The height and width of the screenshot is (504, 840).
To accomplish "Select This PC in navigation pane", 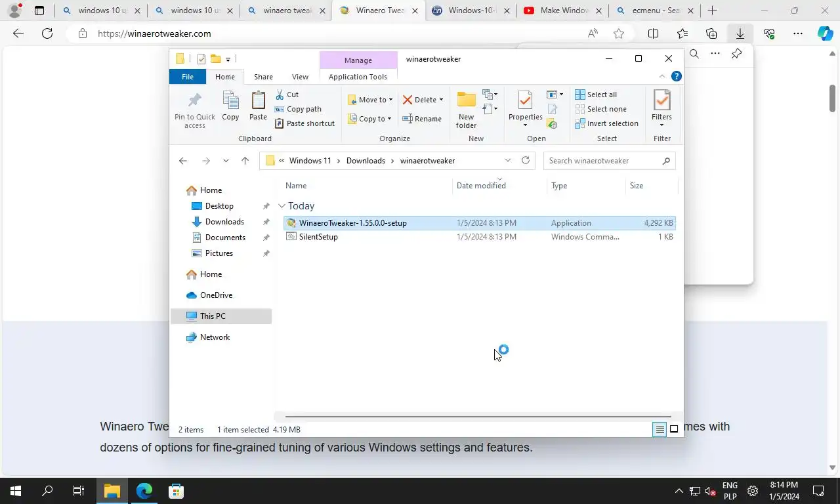I will tap(221, 316).
